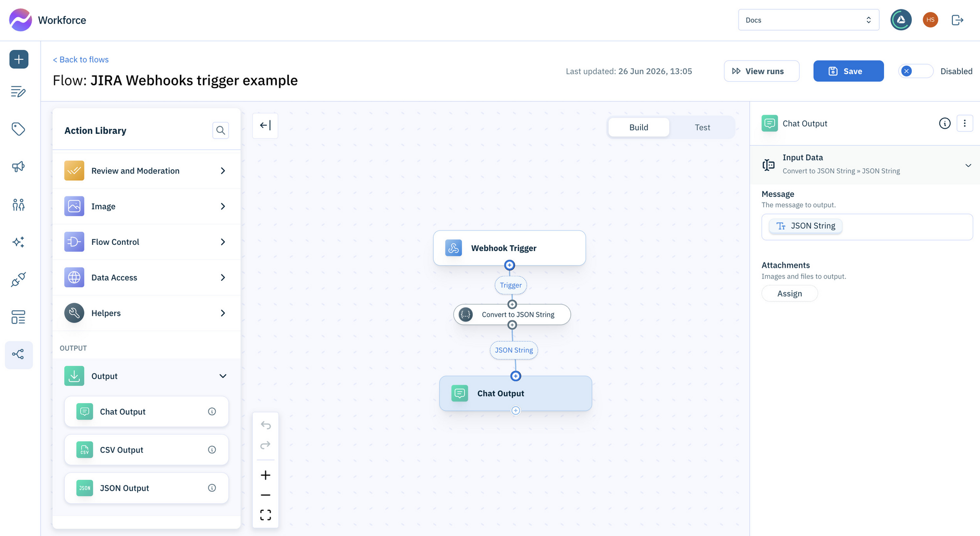This screenshot has height=536, width=980.
Task: Click the Trigger connector label
Action: pyautogui.click(x=510, y=285)
